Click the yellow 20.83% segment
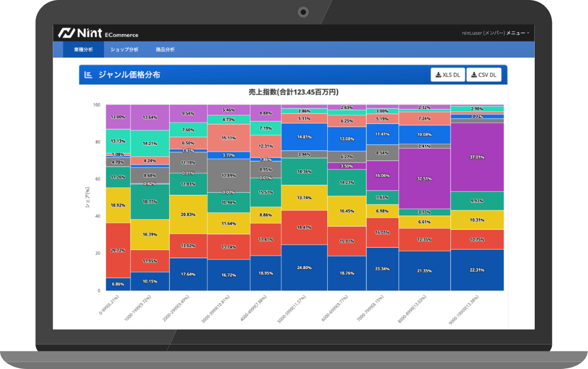The width and height of the screenshot is (588, 369). click(188, 214)
